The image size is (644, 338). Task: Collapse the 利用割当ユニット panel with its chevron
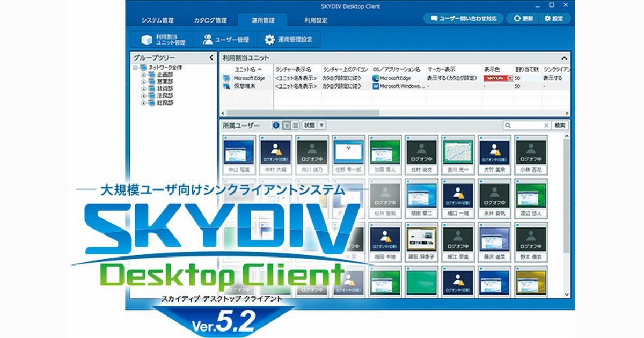point(564,57)
